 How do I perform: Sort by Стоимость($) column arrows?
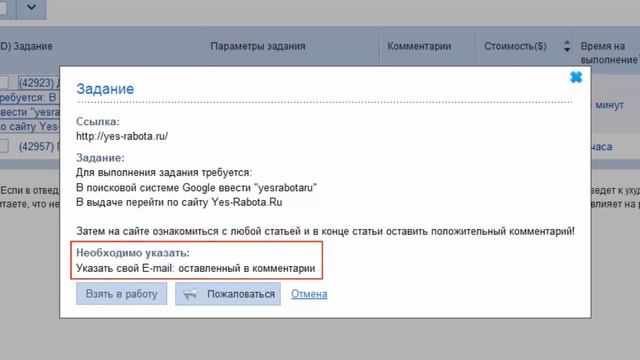[x=567, y=46]
